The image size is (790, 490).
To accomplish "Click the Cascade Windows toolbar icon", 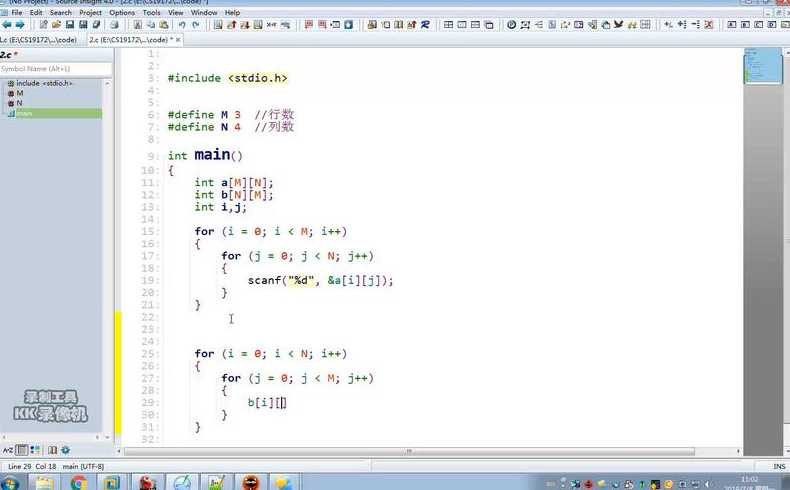I will click(x=489, y=24).
